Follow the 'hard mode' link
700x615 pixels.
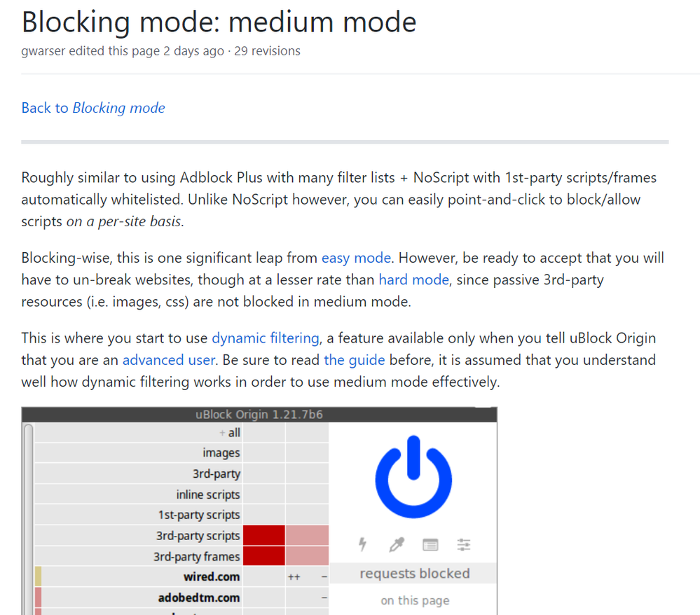coord(413,279)
